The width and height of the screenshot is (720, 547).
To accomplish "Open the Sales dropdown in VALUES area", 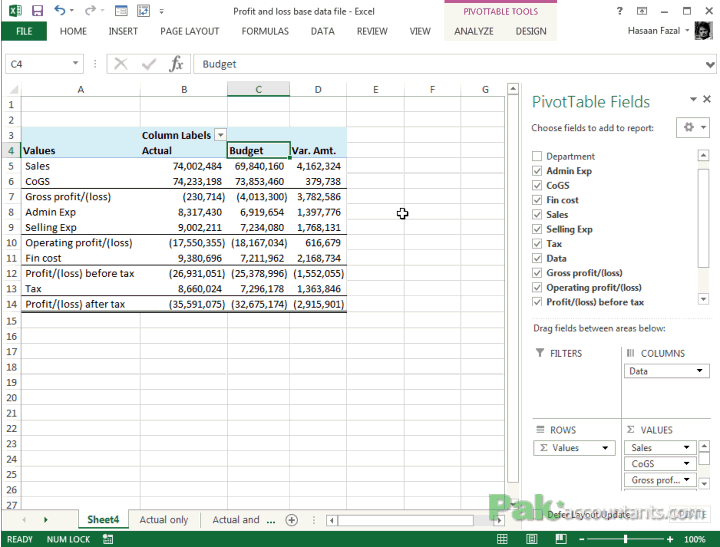I will tap(686, 447).
